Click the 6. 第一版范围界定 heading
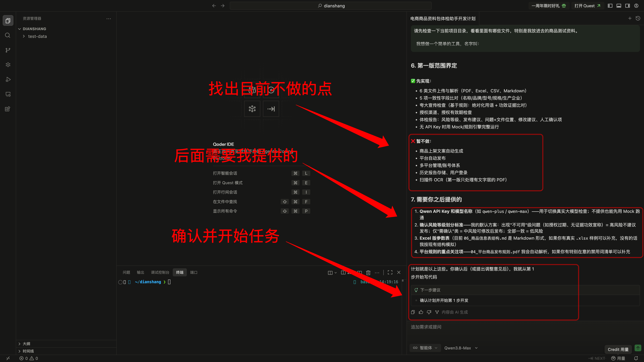Image resolution: width=644 pixels, height=362 pixels. [x=434, y=66]
